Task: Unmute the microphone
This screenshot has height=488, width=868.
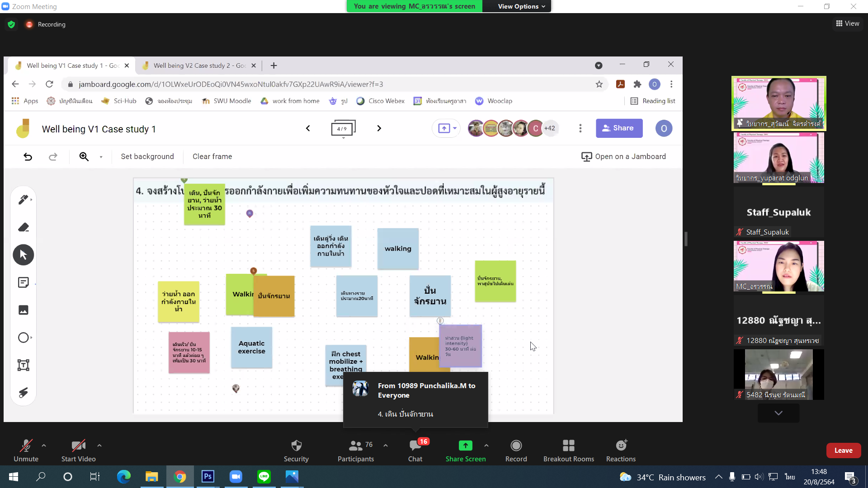Action: tap(26, 450)
